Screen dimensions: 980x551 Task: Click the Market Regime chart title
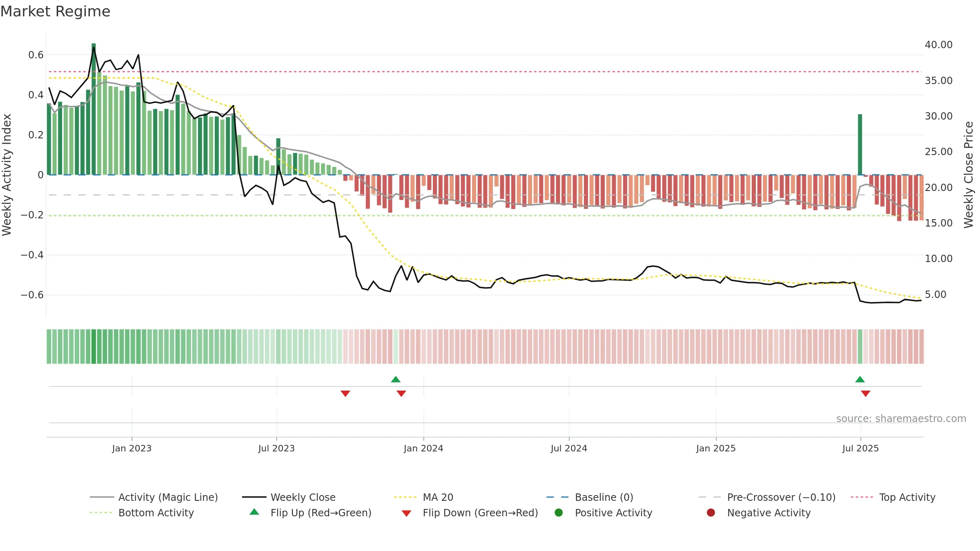(55, 11)
